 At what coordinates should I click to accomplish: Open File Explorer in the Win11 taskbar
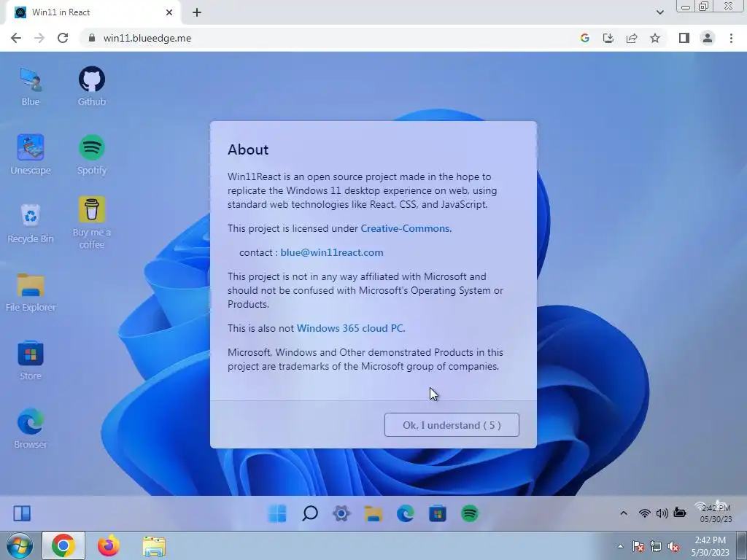click(x=373, y=513)
